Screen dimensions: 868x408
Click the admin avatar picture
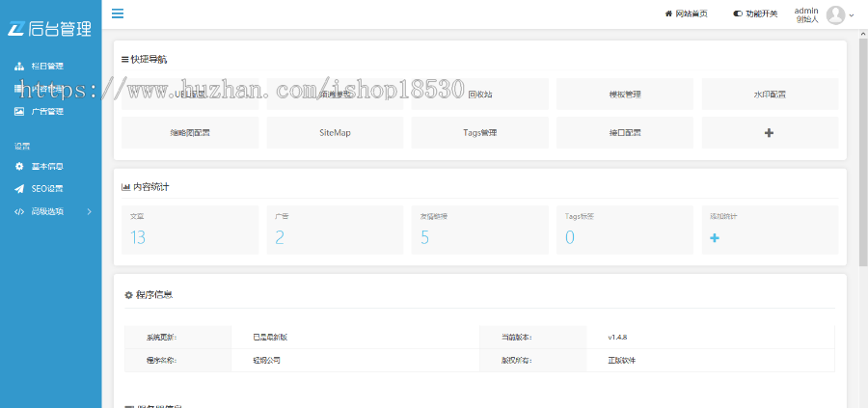click(835, 14)
